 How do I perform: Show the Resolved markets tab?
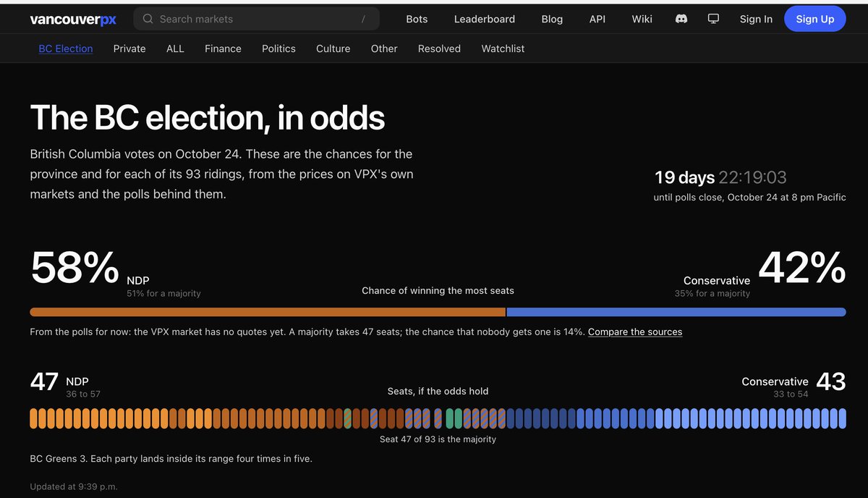click(x=439, y=48)
